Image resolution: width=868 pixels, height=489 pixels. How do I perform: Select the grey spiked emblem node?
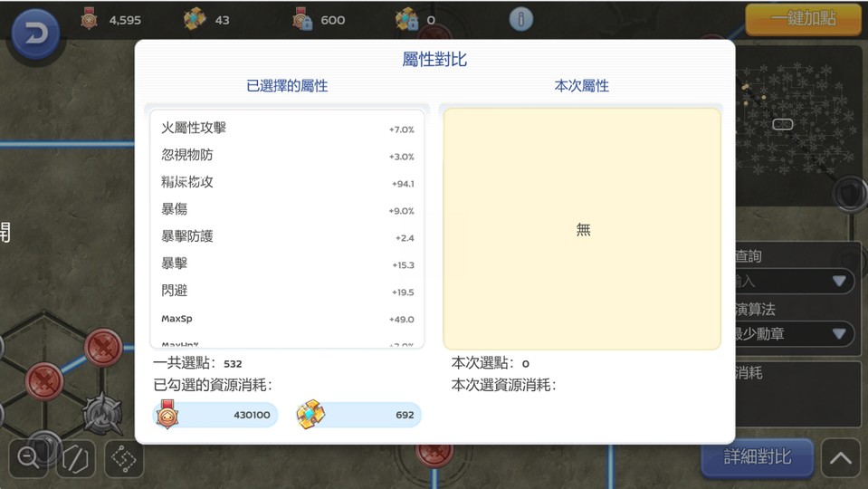[102, 414]
